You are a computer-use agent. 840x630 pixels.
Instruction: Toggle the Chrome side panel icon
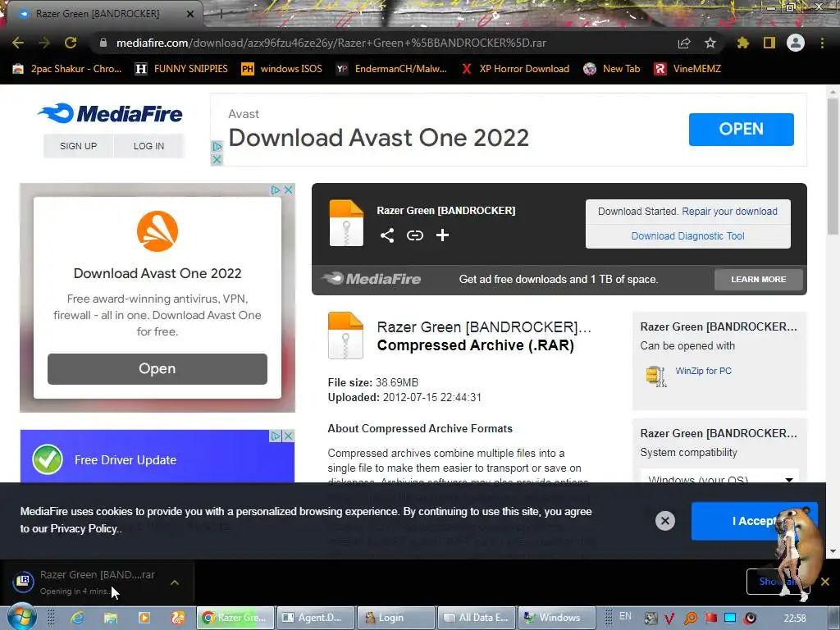pyautogui.click(x=769, y=43)
